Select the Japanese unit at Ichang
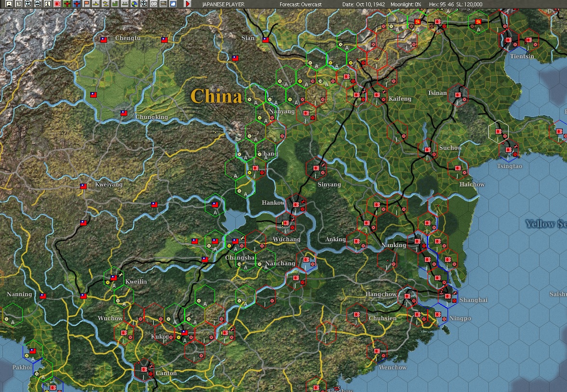The width and height of the screenshot is (567, 392). (256, 168)
